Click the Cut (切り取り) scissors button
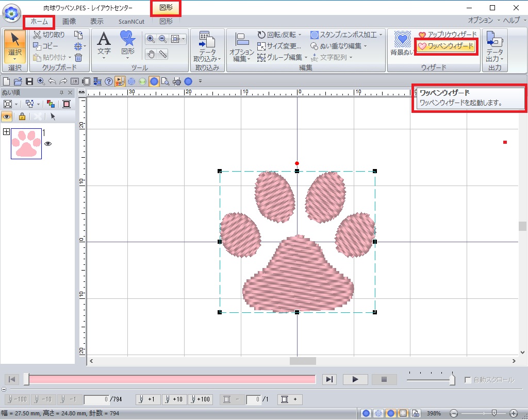This screenshot has height=420, width=528. point(49,35)
